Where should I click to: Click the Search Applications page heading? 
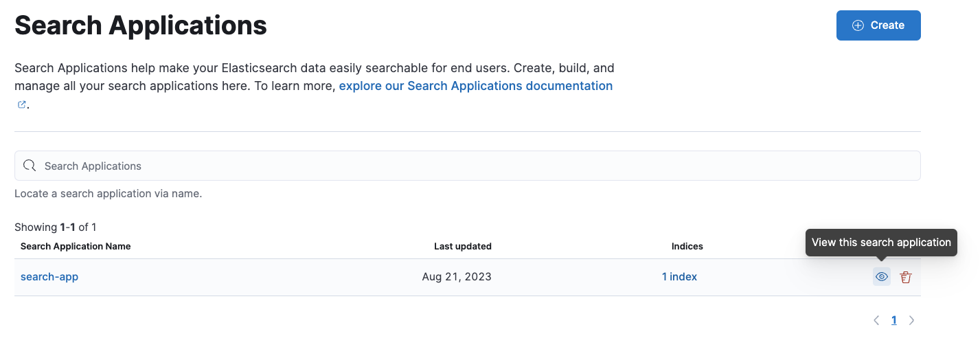pos(141,25)
